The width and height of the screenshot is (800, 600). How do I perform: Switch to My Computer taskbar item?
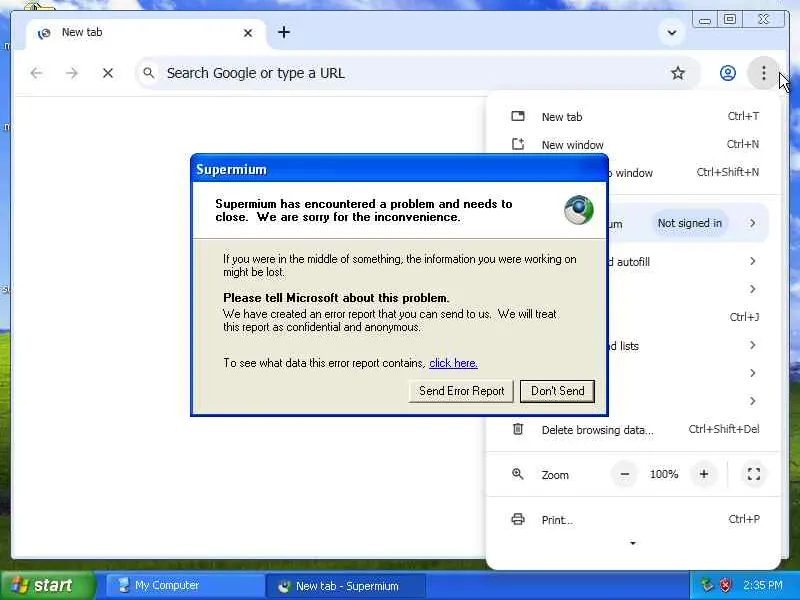click(184, 585)
